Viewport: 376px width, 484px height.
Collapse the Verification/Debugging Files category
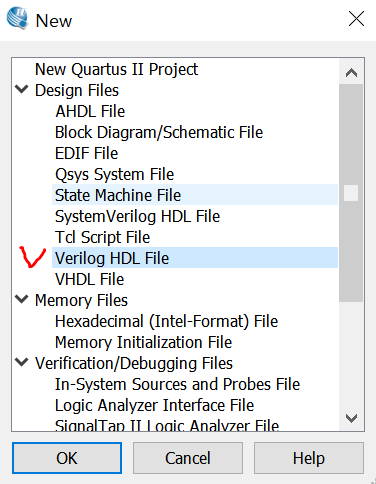[22, 362]
